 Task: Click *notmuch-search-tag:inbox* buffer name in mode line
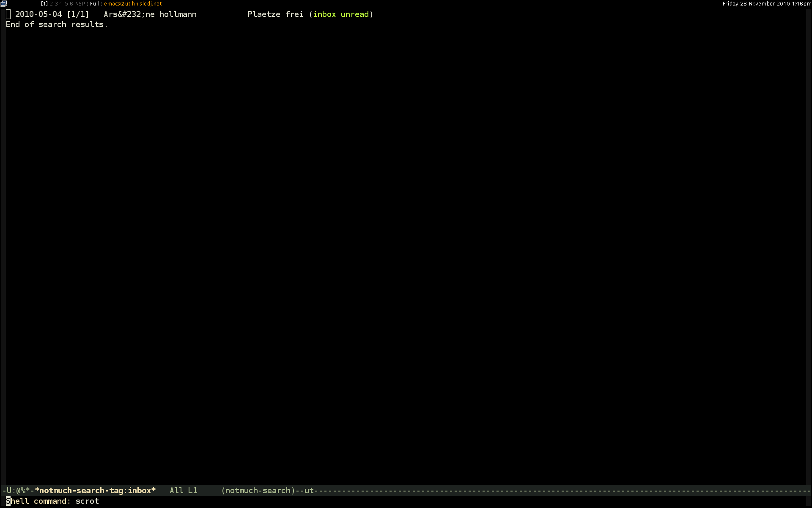pyautogui.click(x=95, y=491)
